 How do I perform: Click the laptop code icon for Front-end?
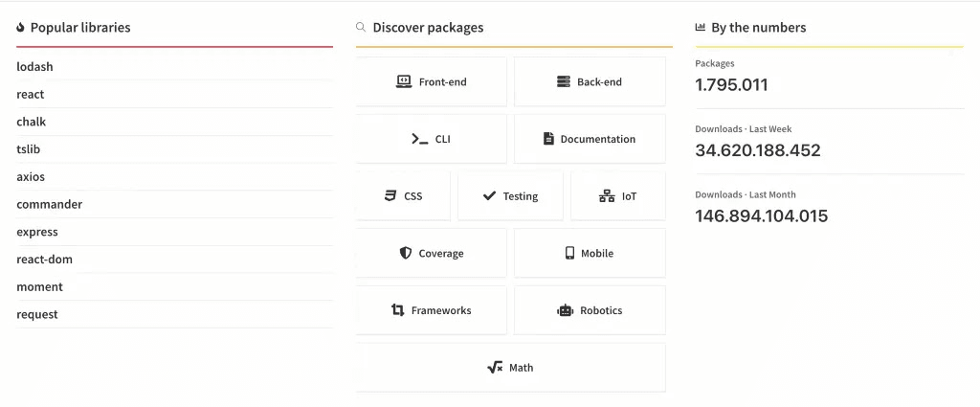[x=405, y=81]
